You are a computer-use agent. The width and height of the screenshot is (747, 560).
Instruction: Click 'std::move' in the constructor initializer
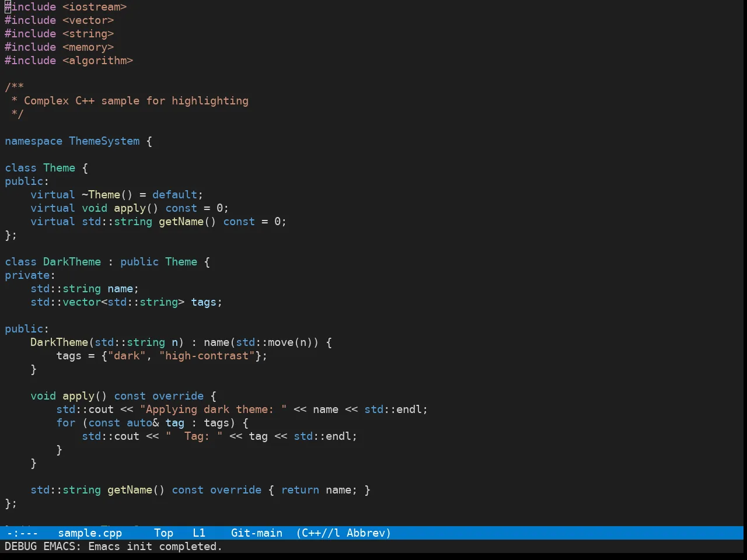(x=265, y=342)
